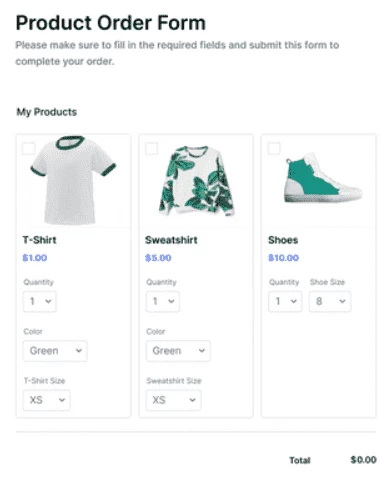Image resolution: width=390 pixels, height=482 pixels.
Task: Open the Sweatshirt Quantity dropdown
Action: [163, 301]
